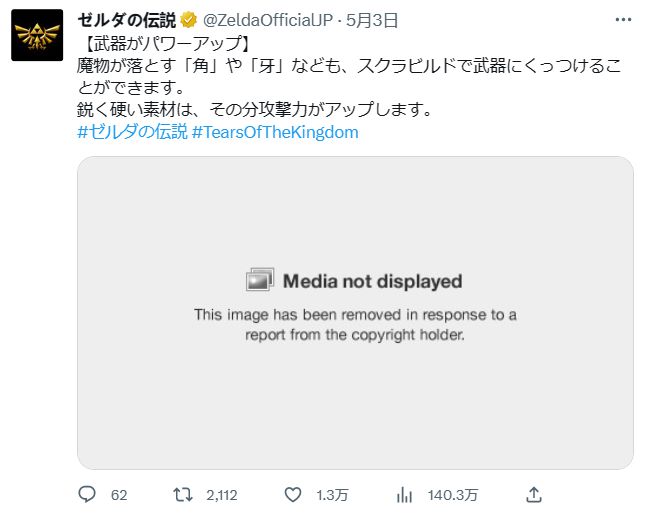Click the gold verified badge
Viewport: 649px width, 513px height.
pos(189,20)
